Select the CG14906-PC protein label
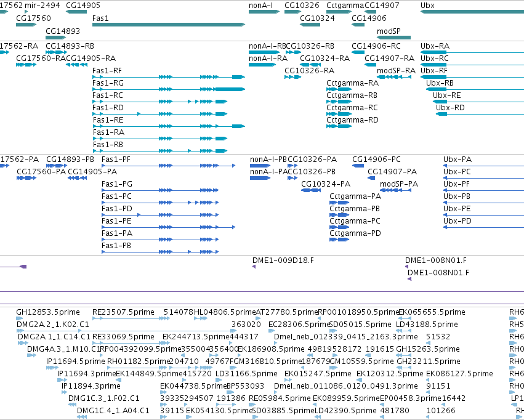The width and height of the screenshot is (524, 420). point(376,160)
